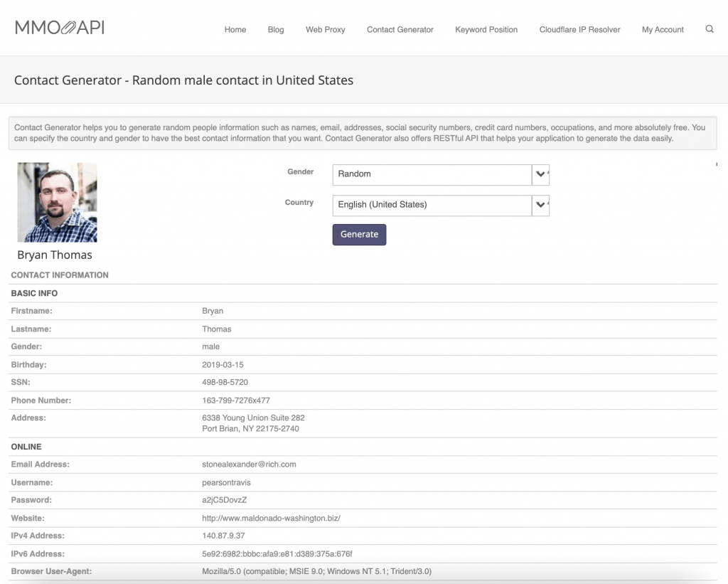Image resolution: width=728 pixels, height=584 pixels.
Task: Click the generated password value
Action: tap(224, 501)
